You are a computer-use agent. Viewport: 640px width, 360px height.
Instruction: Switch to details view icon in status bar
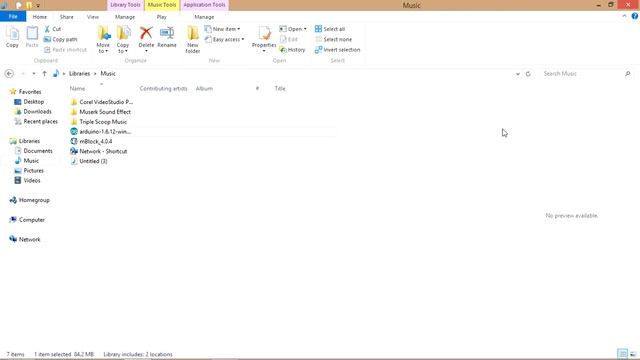click(622, 354)
